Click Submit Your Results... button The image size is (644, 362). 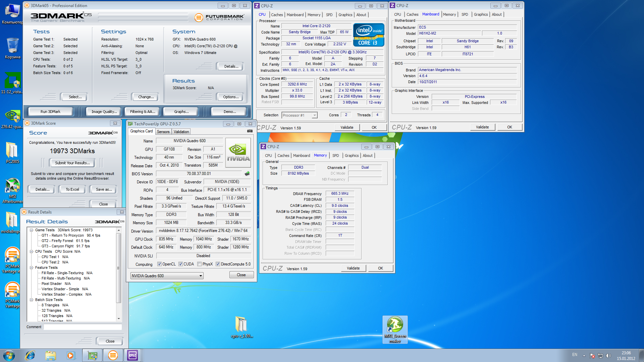(x=72, y=163)
